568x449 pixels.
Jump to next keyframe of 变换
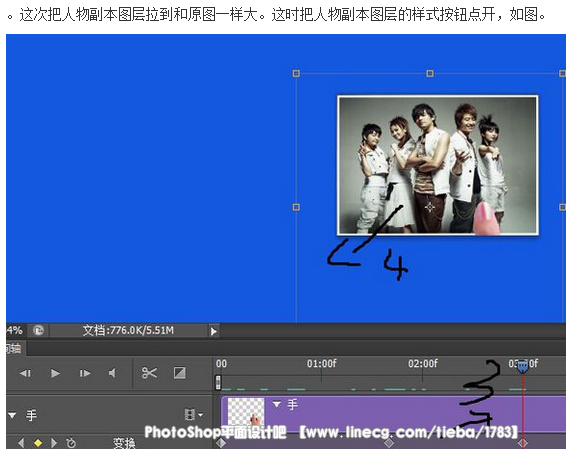54,442
